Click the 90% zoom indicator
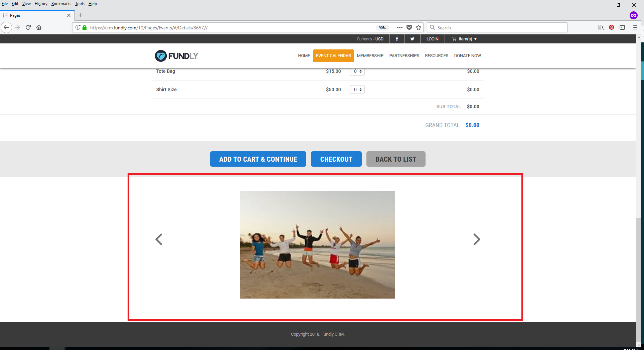Viewport: 644px width, 350px height. [382, 28]
